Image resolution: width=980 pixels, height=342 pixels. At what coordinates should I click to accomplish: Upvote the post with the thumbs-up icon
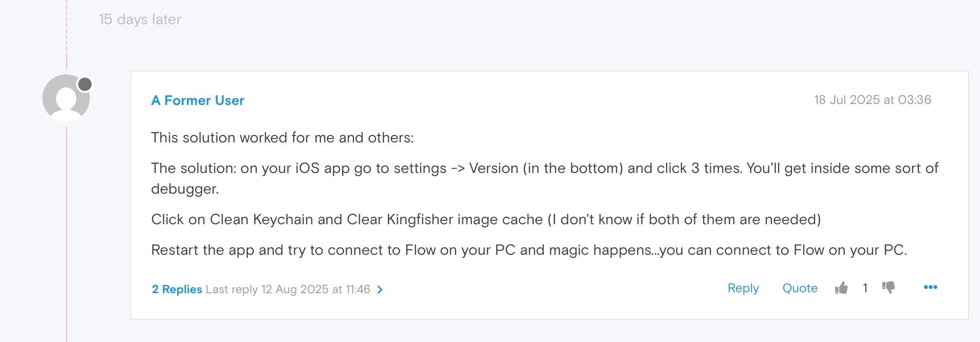841,288
